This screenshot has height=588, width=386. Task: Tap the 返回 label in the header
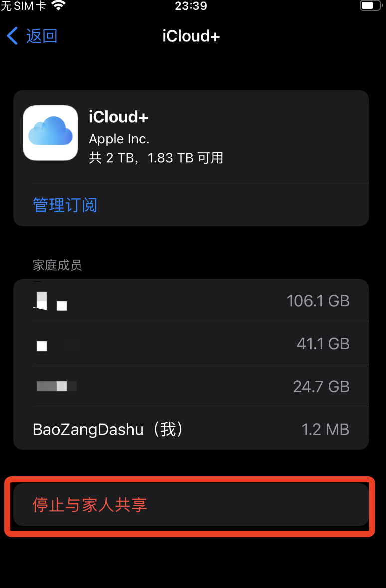(x=42, y=36)
